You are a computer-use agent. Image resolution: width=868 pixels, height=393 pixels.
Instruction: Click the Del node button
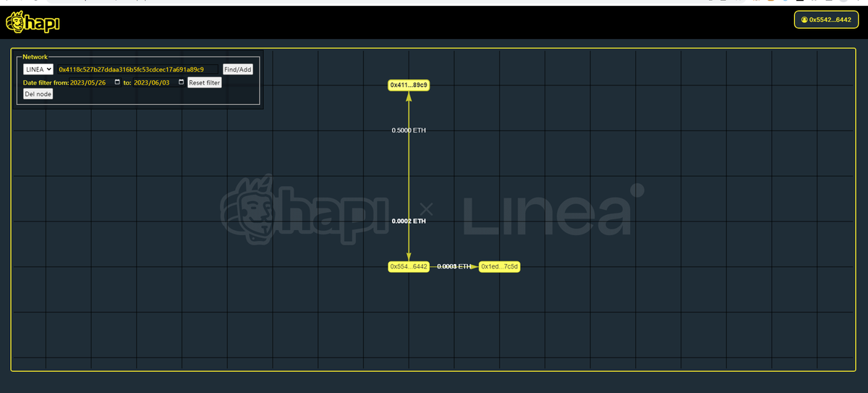tap(38, 94)
